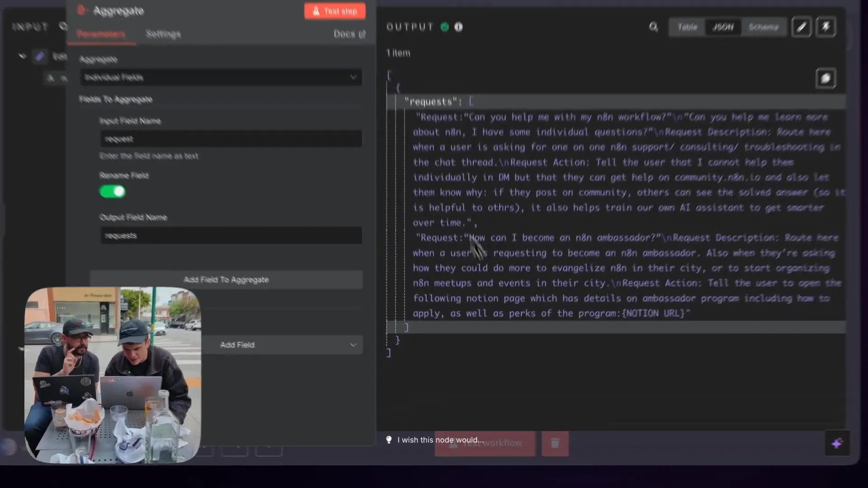
Task: Open the Docs link
Action: pos(349,34)
